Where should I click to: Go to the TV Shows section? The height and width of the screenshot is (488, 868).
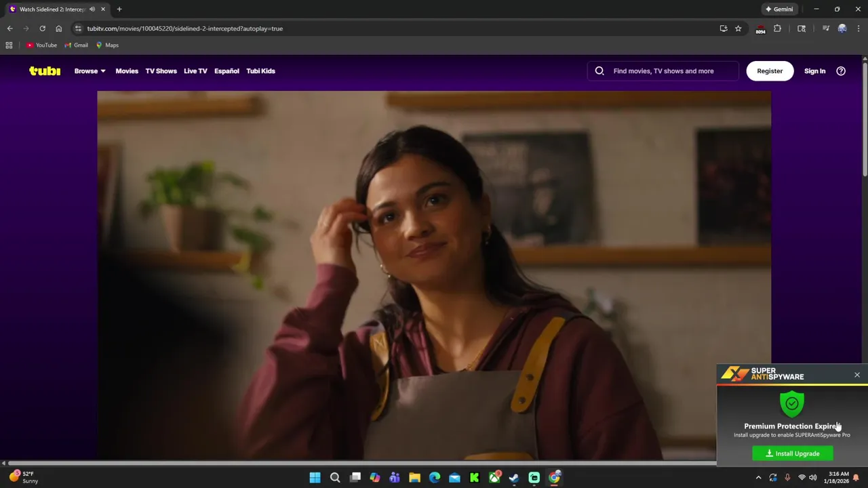pyautogui.click(x=161, y=70)
